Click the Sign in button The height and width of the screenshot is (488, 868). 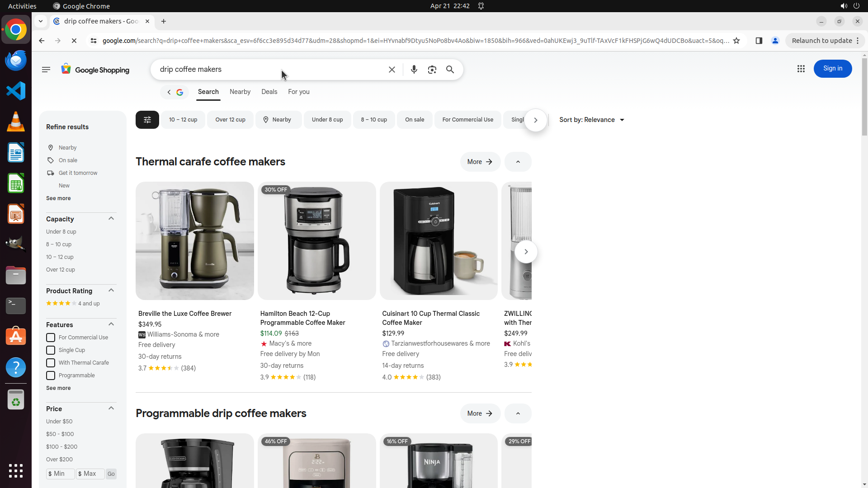(832, 69)
